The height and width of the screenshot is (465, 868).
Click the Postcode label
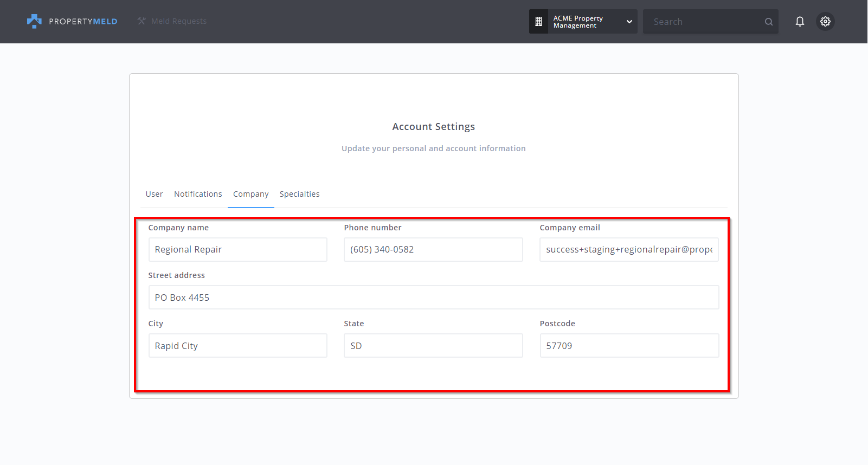pyautogui.click(x=557, y=324)
